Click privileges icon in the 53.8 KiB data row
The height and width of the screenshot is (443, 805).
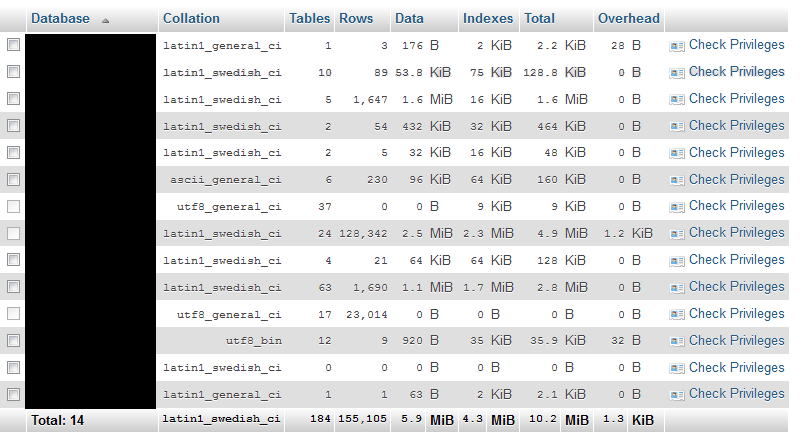point(677,73)
